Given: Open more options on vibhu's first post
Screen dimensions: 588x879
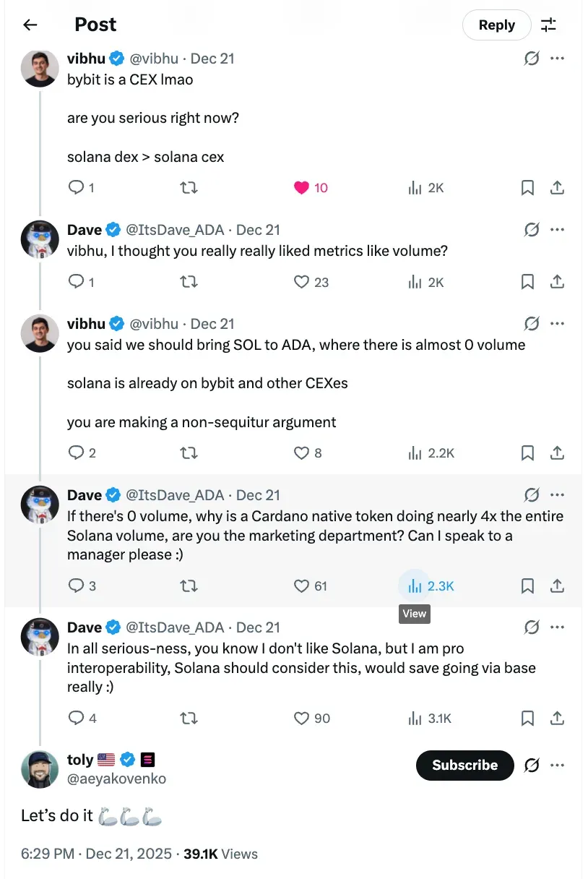Looking at the screenshot, I should 557,59.
